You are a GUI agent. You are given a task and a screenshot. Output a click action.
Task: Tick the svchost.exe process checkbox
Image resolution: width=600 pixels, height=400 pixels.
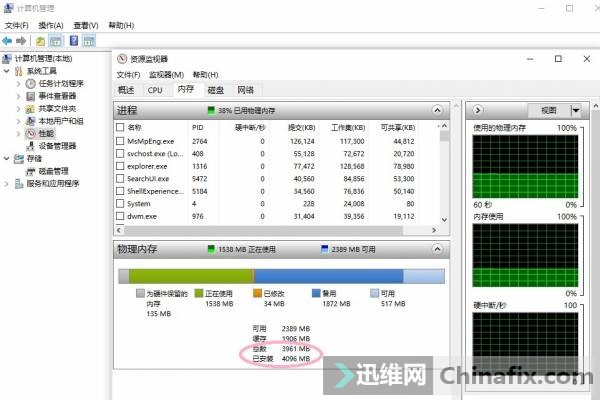[x=120, y=153]
